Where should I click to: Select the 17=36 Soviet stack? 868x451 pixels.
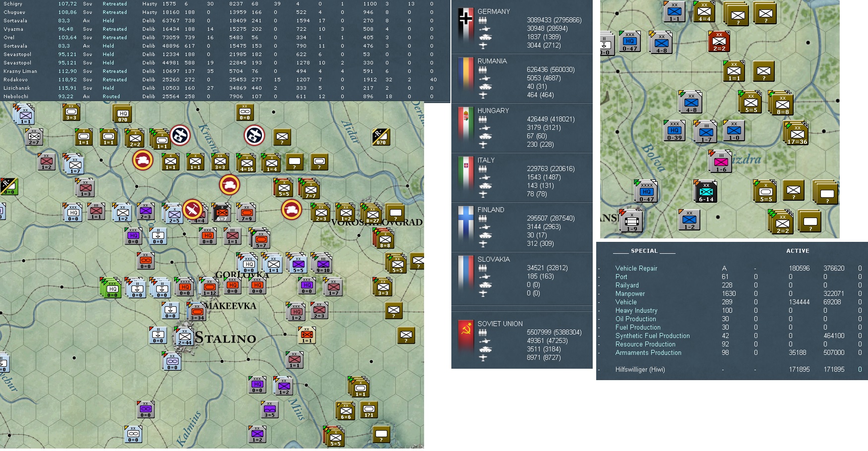click(797, 133)
